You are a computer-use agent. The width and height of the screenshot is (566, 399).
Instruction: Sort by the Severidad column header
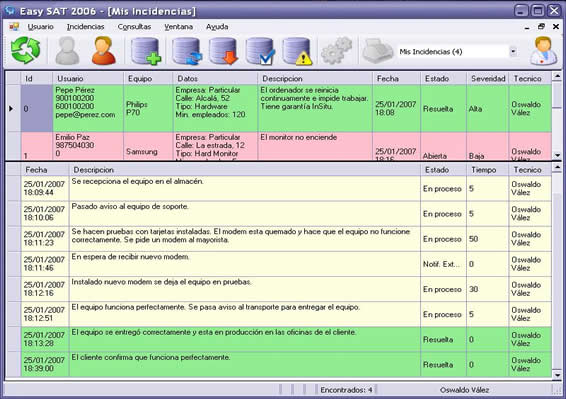[x=488, y=78]
